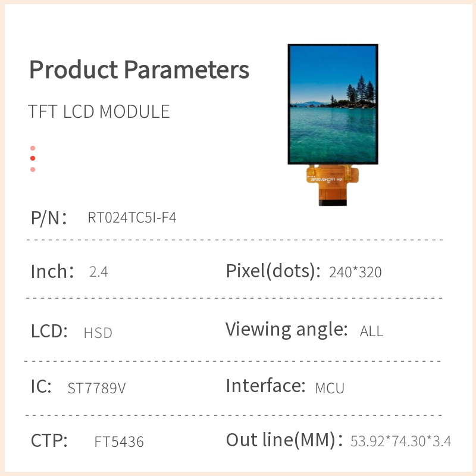Click the Interface value MCU

click(330, 389)
